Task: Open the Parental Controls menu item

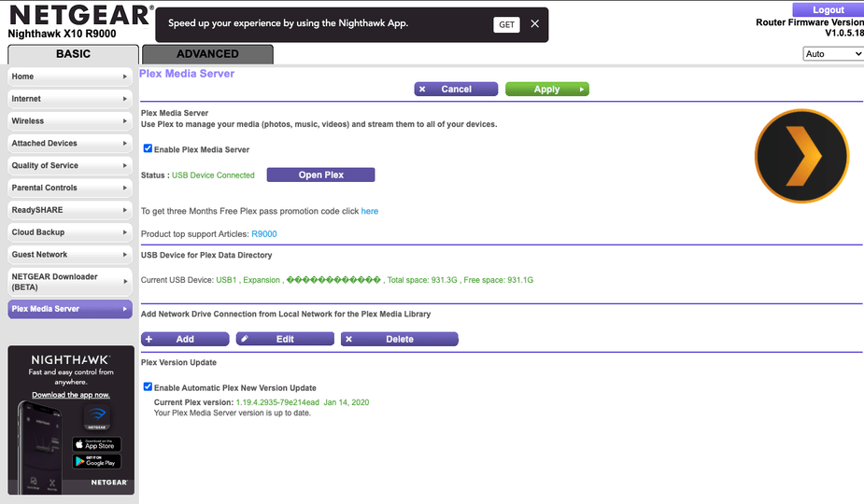Action: coord(70,188)
